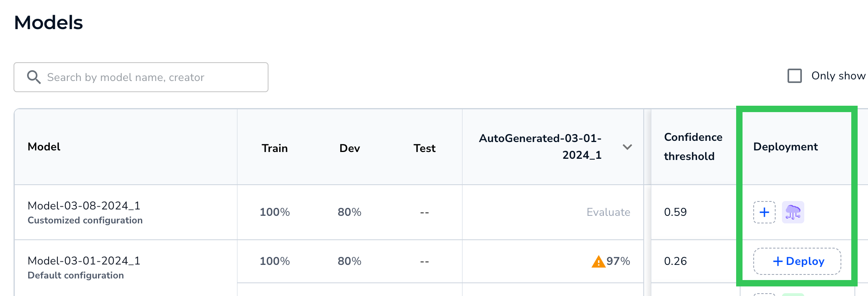Viewport: 868px width, 296px height.
Task: Click the Confidence threshold column header
Action: point(693,147)
